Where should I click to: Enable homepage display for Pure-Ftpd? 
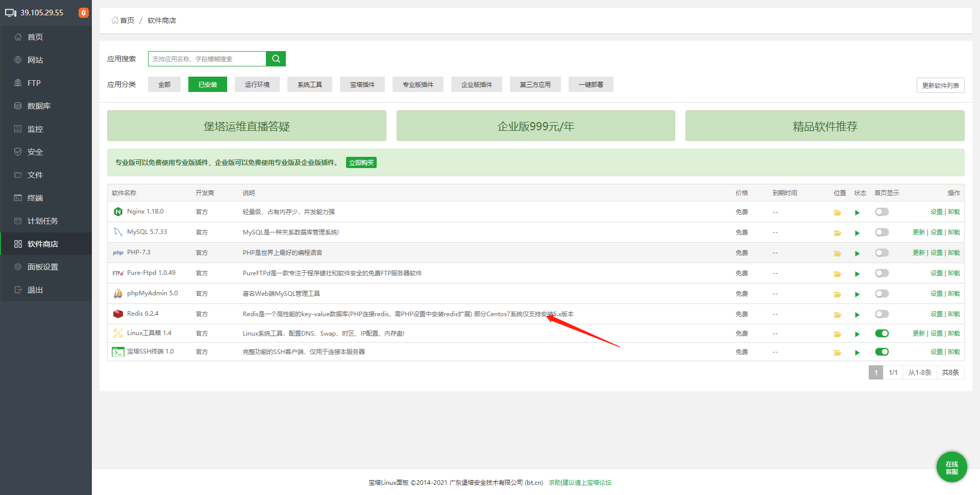(x=881, y=273)
